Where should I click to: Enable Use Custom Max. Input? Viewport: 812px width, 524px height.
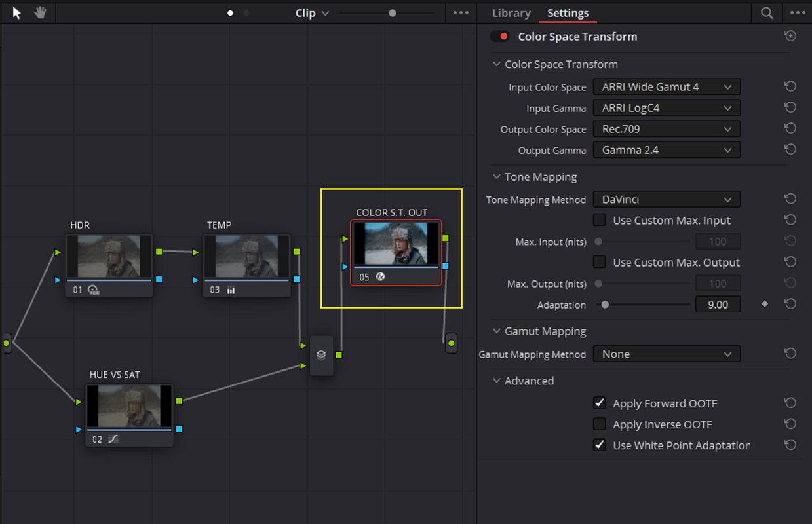click(599, 220)
